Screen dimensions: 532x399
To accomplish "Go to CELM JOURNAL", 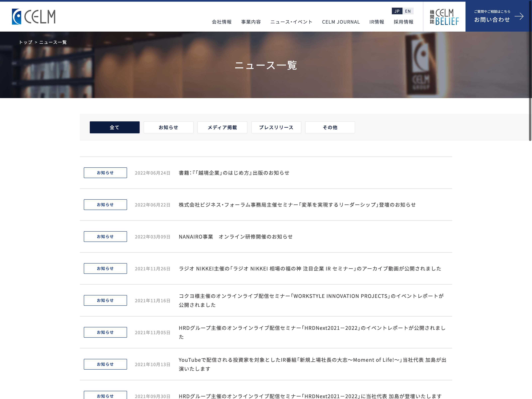I will pyautogui.click(x=341, y=22).
